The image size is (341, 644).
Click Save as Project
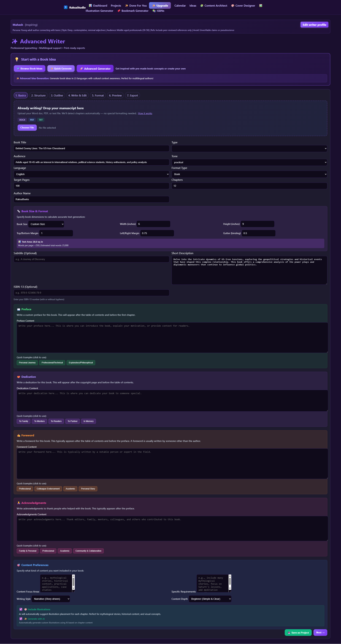point(298,632)
